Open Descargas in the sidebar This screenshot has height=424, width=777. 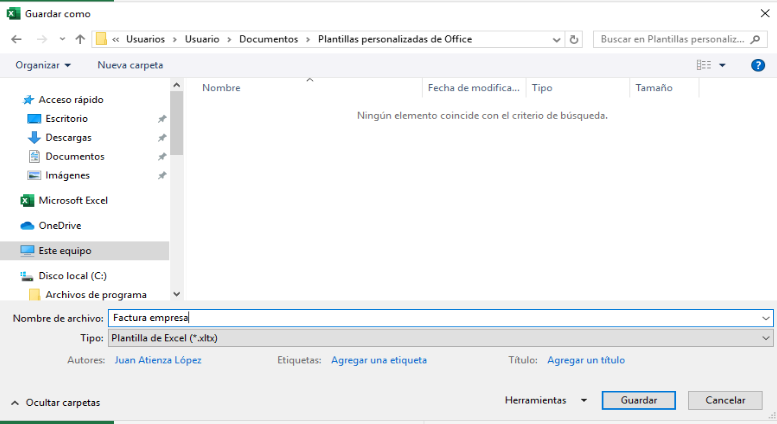point(68,137)
